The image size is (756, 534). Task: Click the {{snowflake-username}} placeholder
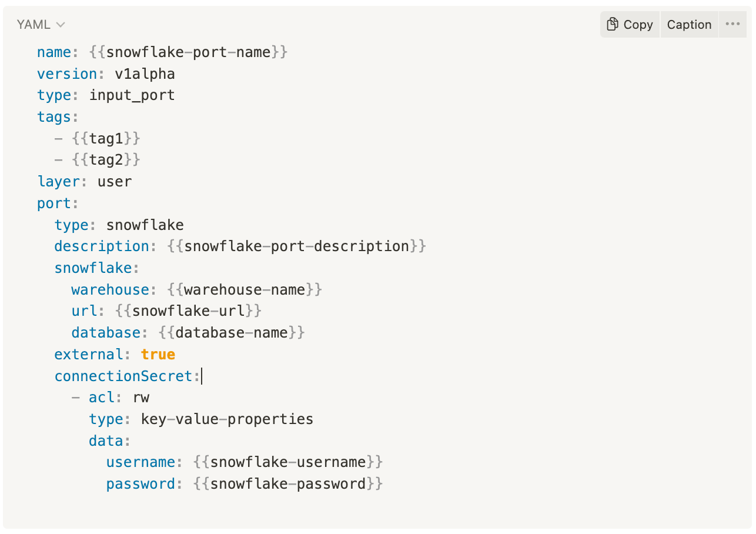tap(287, 462)
